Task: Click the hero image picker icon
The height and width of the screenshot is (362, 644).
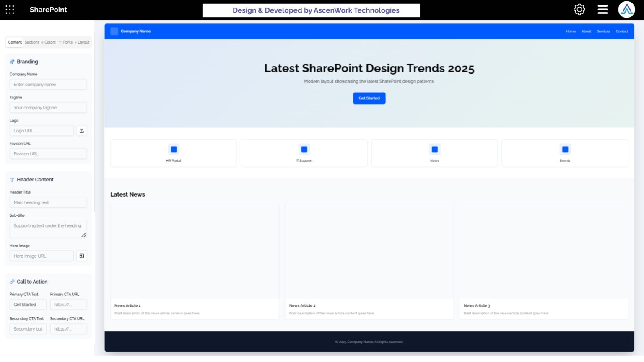Action: [x=82, y=256]
